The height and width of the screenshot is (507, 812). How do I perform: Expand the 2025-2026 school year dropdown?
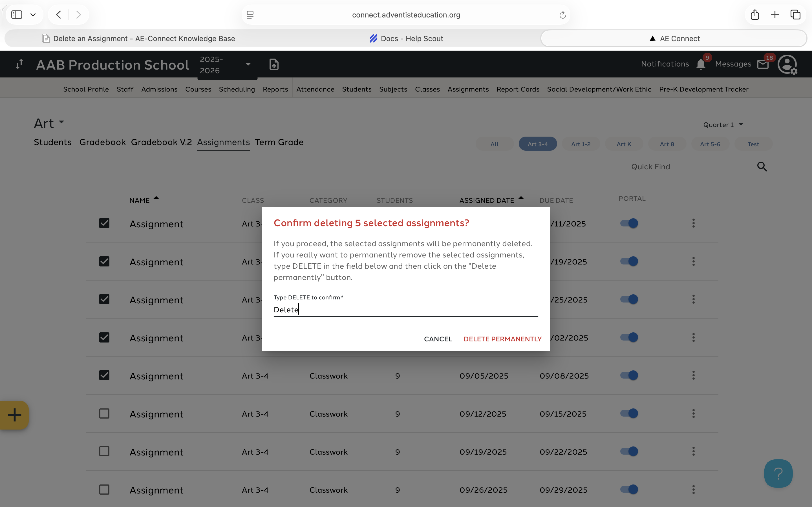(x=248, y=64)
